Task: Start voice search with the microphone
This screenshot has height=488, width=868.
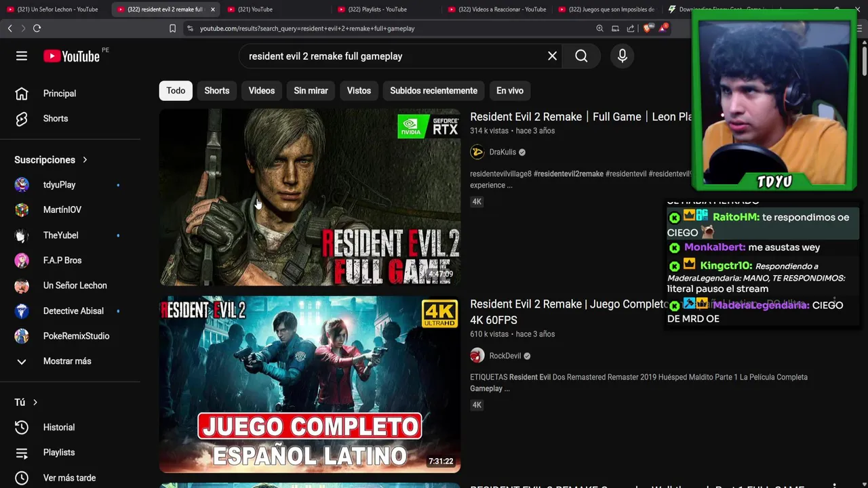Action: [x=623, y=56]
